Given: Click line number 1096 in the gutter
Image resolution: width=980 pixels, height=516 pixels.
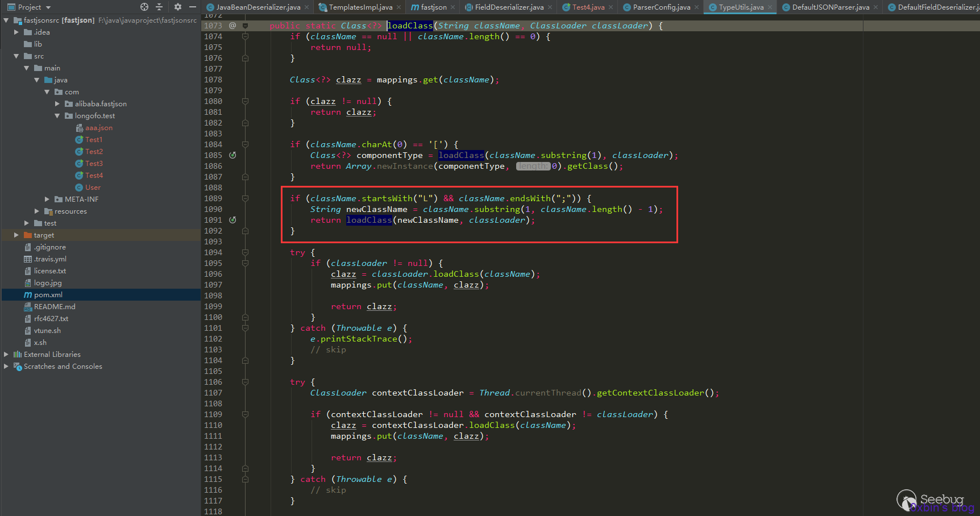Looking at the screenshot, I should (x=213, y=274).
